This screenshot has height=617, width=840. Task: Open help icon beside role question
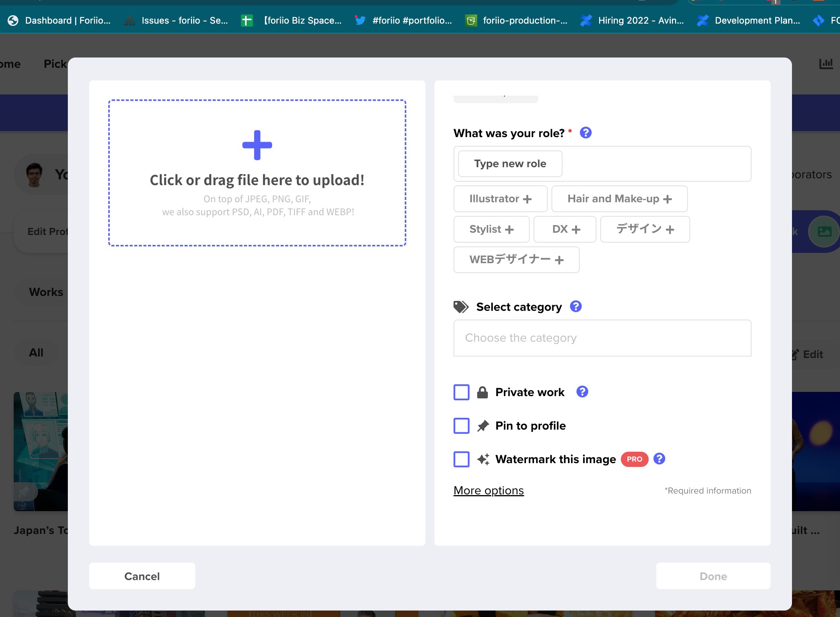click(585, 133)
